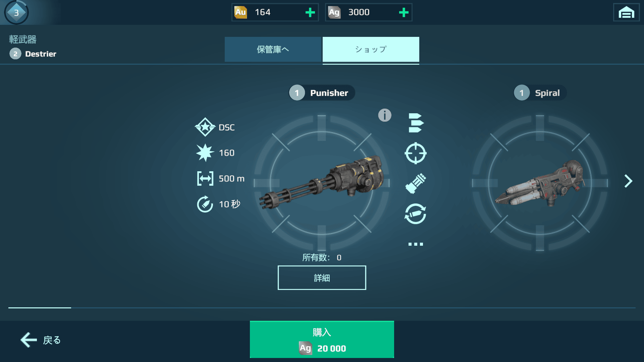Open the 詳細 details button
Viewport: 644px width, 362px height.
pos(322,278)
